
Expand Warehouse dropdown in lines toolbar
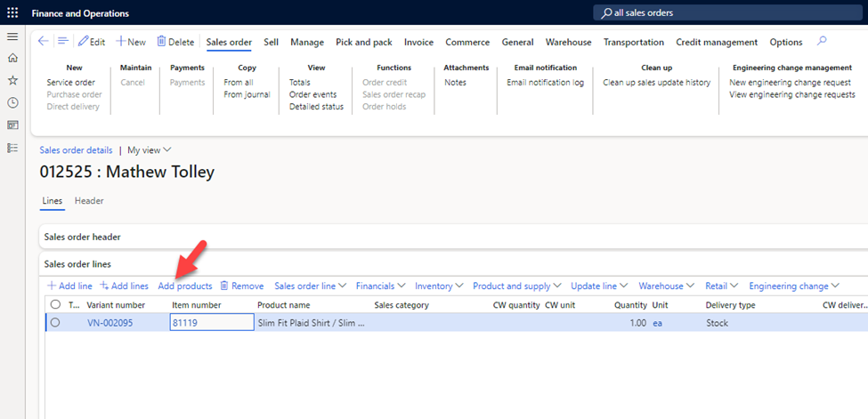point(667,286)
